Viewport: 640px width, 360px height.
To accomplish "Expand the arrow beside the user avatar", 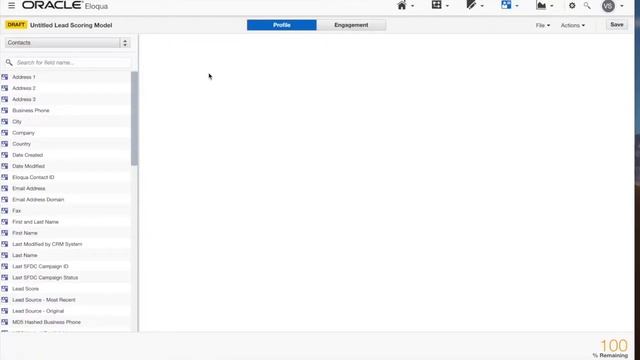I will [x=622, y=6].
